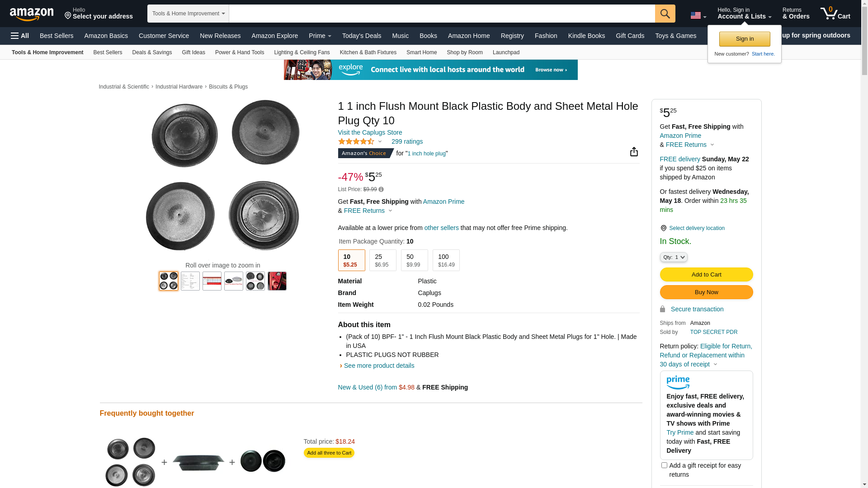
Task: Click the Amazon logo
Action: tap(32, 14)
